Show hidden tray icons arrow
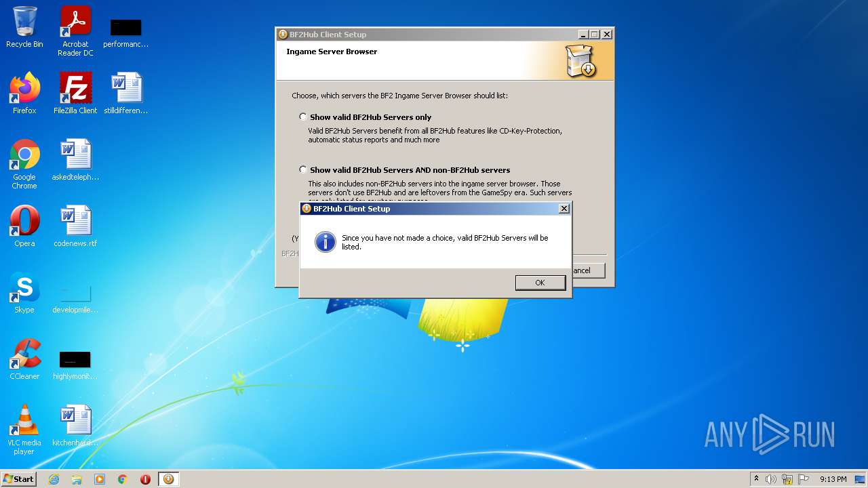868x488 pixels. point(756,479)
